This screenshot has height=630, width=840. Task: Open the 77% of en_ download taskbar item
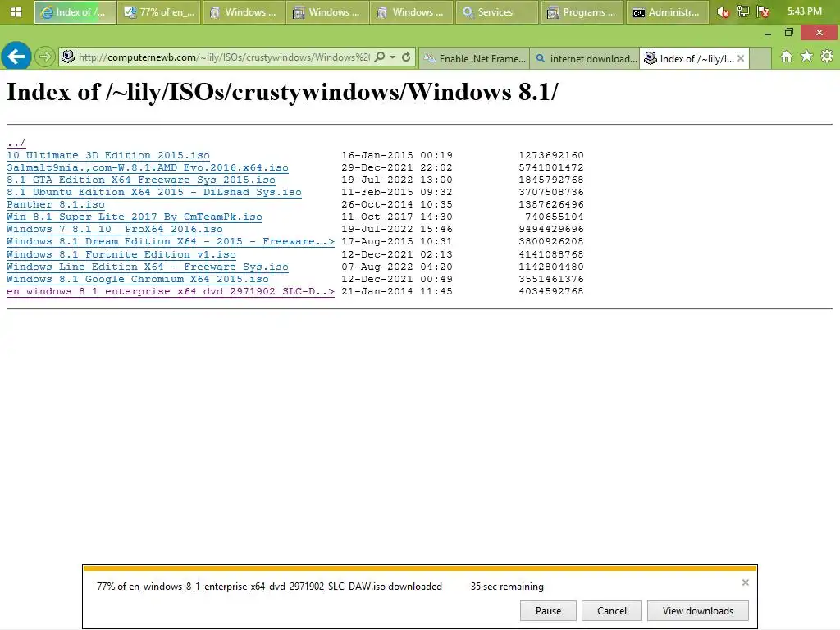click(x=160, y=11)
